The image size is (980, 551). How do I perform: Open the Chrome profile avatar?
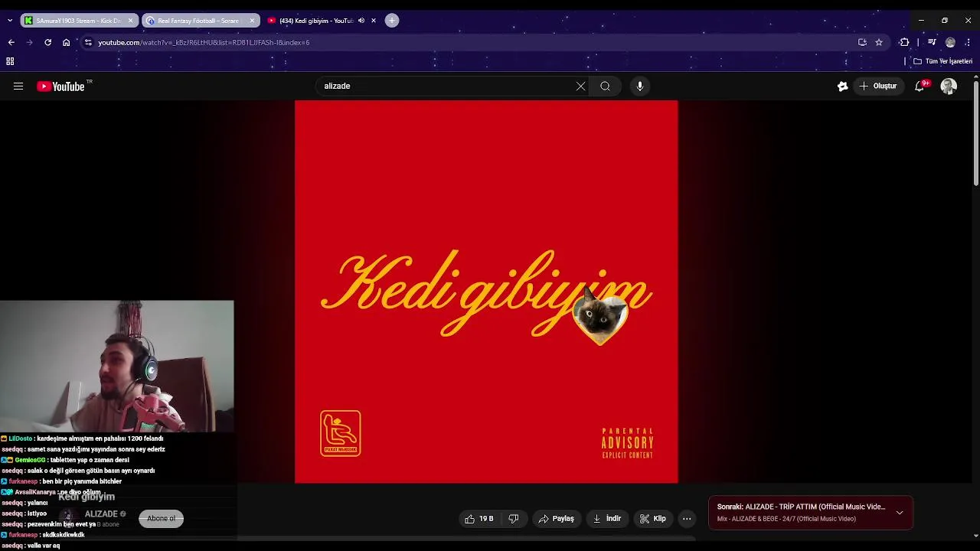click(950, 42)
